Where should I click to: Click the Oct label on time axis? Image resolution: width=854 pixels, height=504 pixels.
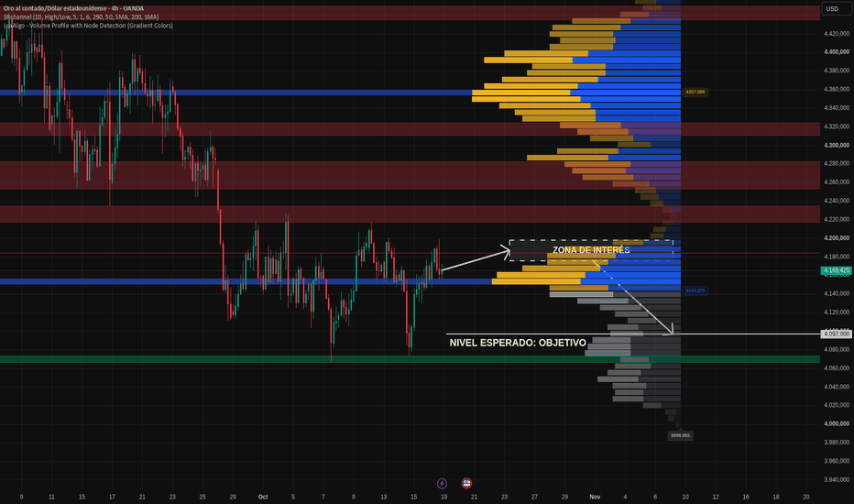point(263,497)
